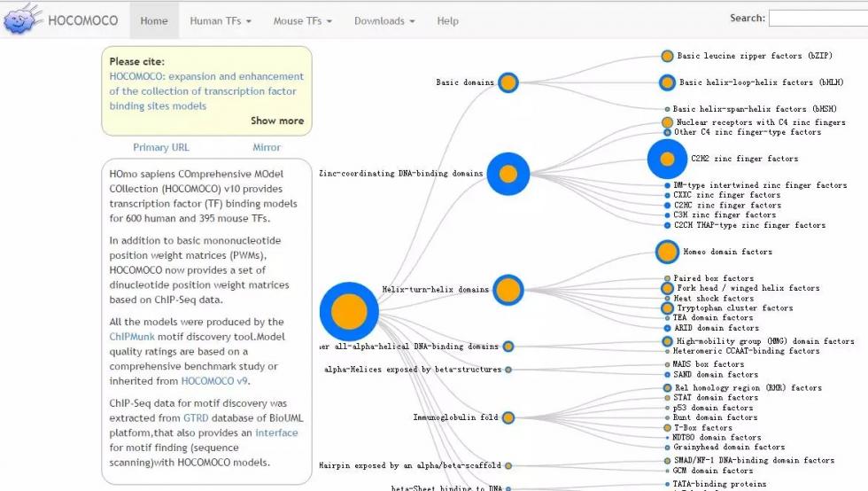This screenshot has height=491, width=868.
Task: Click Heteromeric CCAAT-binding factors node
Action: (x=667, y=351)
